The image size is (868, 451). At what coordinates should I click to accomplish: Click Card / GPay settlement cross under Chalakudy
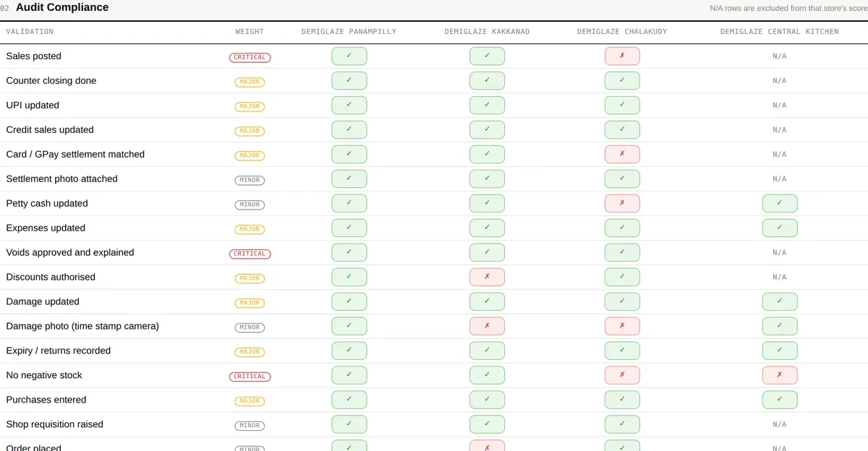(622, 155)
